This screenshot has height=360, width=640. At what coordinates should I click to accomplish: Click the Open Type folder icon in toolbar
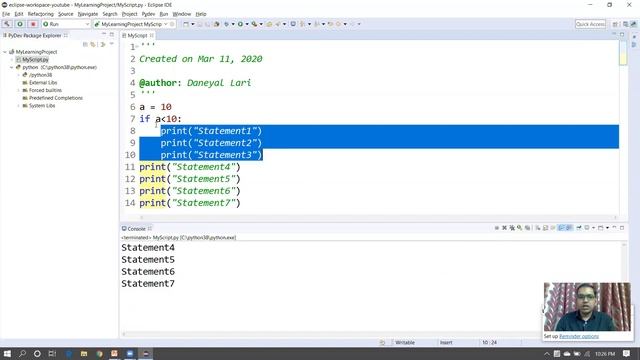[269, 24]
